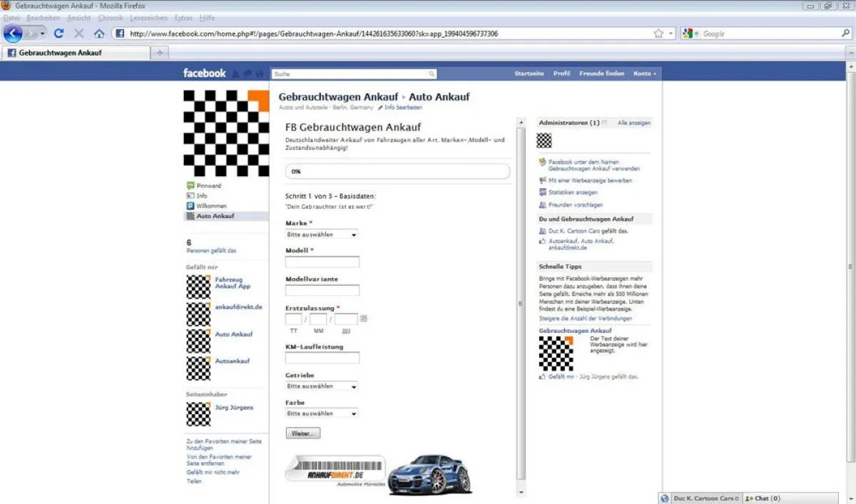This screenshot has width=856, height=504.
Task: Click the Firefox home icon
Action: point(99,34)
